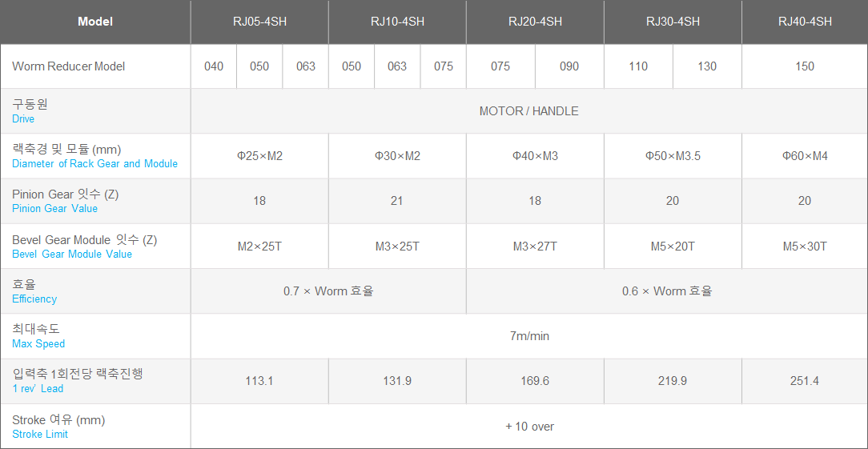Click the blue Max Speed label
The width and height of the screenshot is (868, 449).
point(38,344)
